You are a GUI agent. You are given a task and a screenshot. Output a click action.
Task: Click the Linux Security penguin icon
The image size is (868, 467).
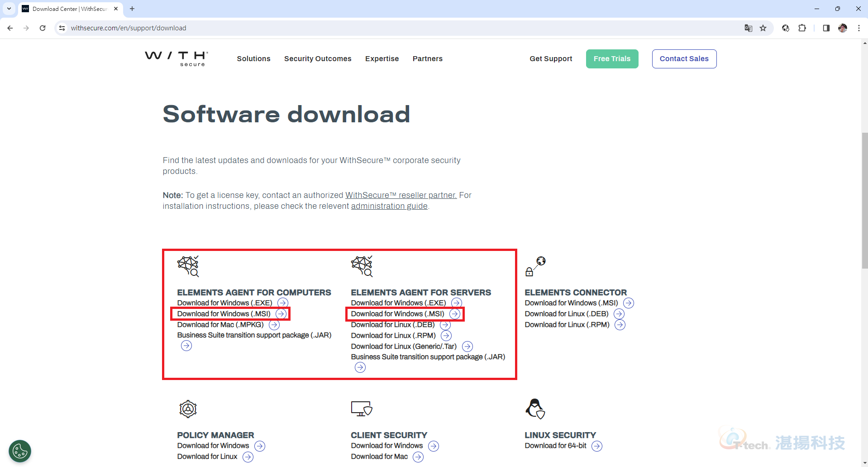coord(535,409)
